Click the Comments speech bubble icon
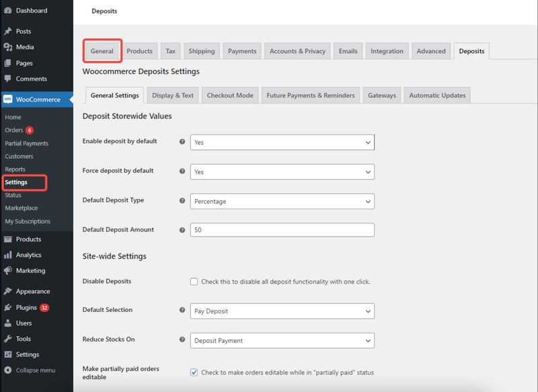The image size is (538, 392). click(x=8, y=79)
